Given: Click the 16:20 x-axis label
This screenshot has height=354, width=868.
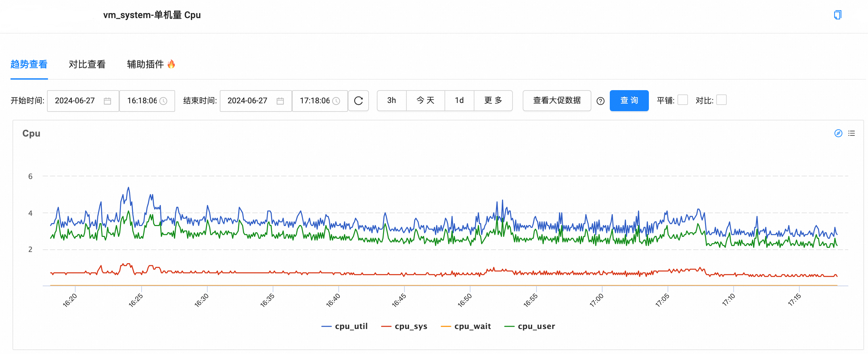Looking at the screenshot, I should click(x=70, y=300).
